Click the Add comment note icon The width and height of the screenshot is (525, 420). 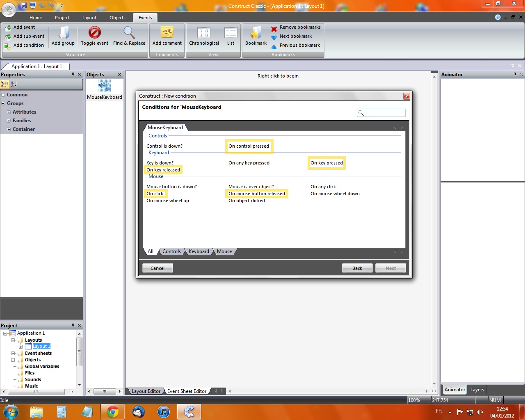[167, 32]
